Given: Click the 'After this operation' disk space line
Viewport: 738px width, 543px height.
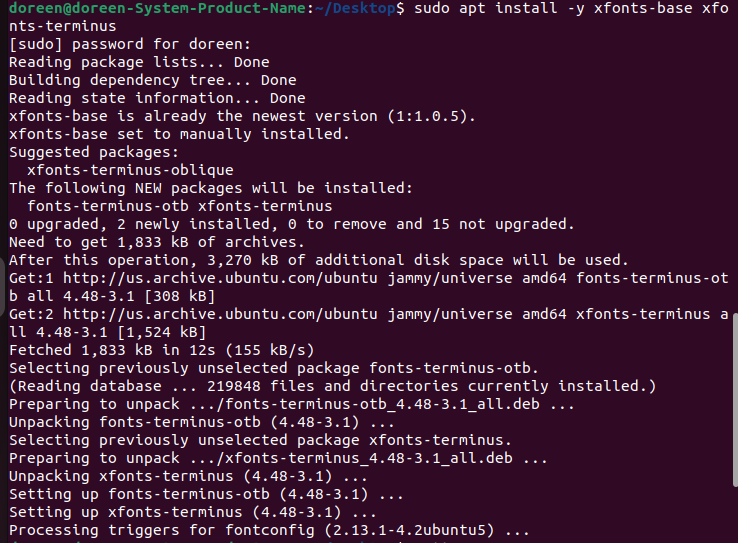Looking at the screenshot, I should [x=318, y=260].
